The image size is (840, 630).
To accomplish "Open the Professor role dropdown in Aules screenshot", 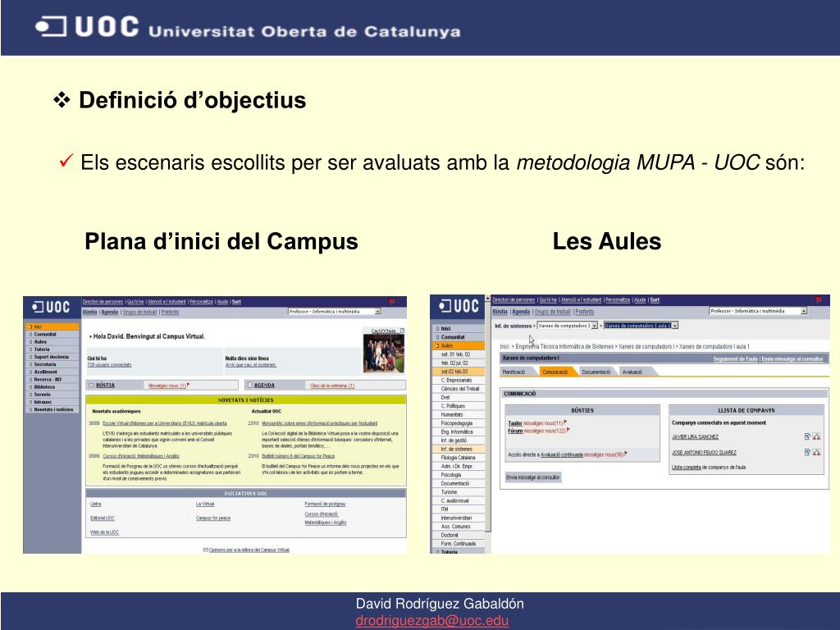I will tap(758, 311).
